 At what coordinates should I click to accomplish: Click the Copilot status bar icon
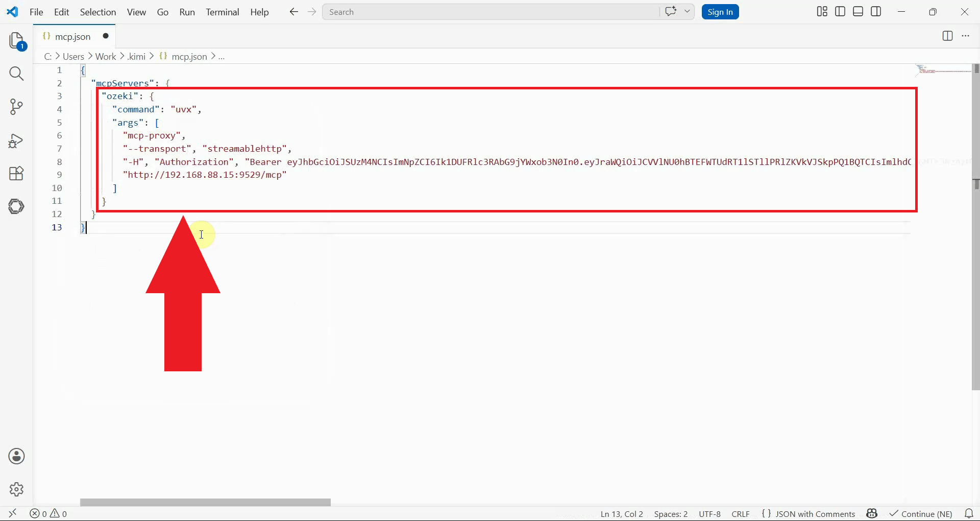(x=872, y=513)
